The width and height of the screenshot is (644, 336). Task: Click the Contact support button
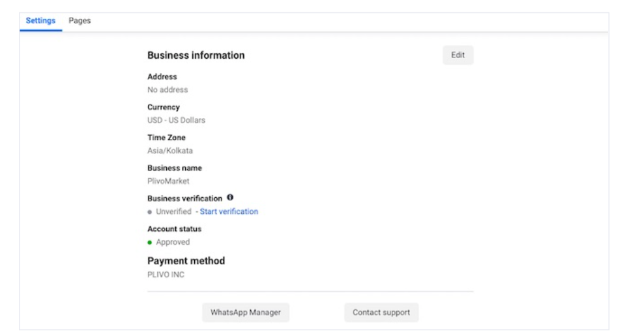[x=381, y=313]
